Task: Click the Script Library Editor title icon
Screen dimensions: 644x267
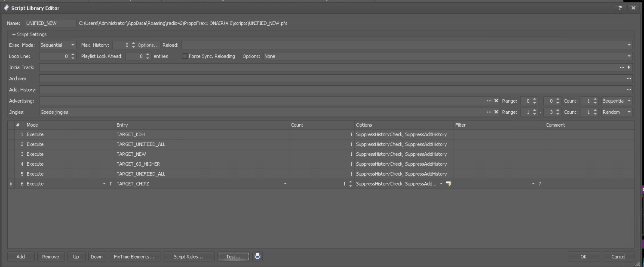Action: coord(6,8)
